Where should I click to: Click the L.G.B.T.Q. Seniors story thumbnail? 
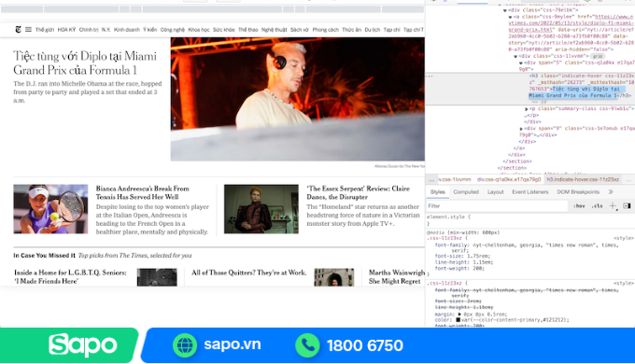click(x=157, y=277)
